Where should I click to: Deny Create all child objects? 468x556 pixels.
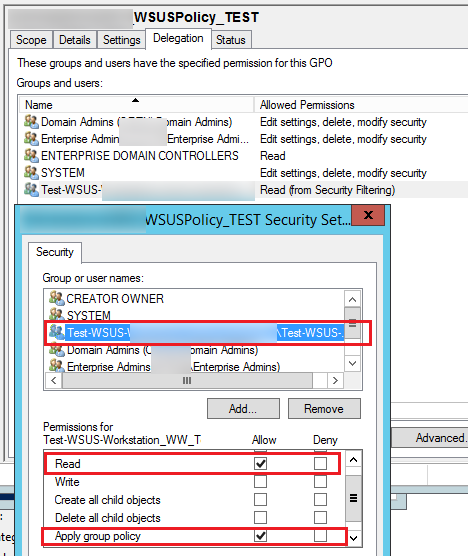pyautogui.click(x=320, y=500)
